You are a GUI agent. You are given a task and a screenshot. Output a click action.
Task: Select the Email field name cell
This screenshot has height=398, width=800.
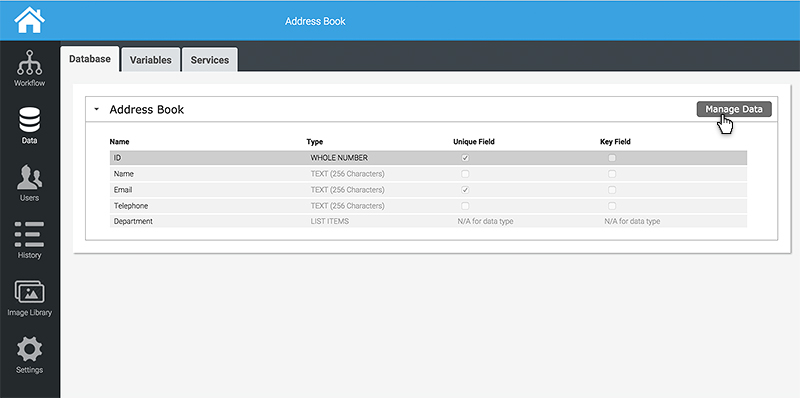pos(123,190)
